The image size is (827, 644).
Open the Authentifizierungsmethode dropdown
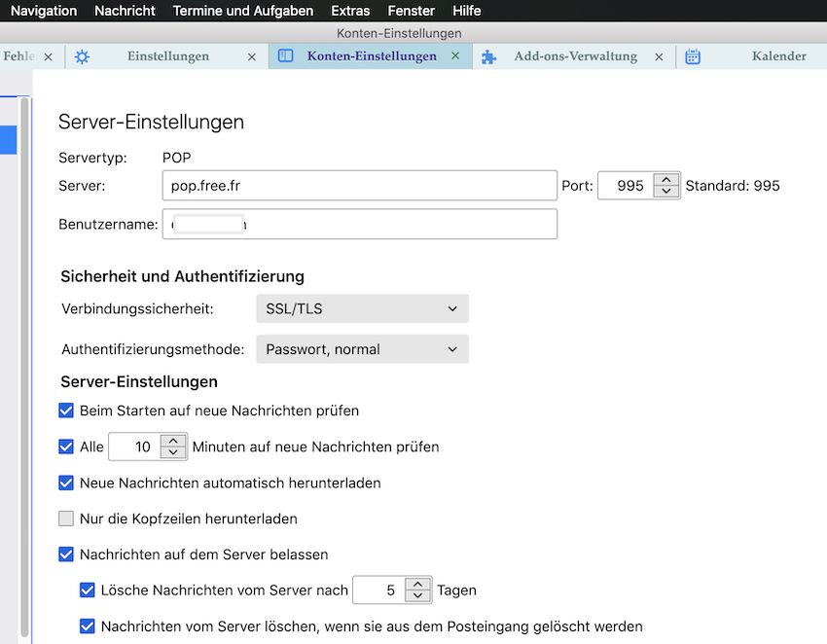(362, 349)
